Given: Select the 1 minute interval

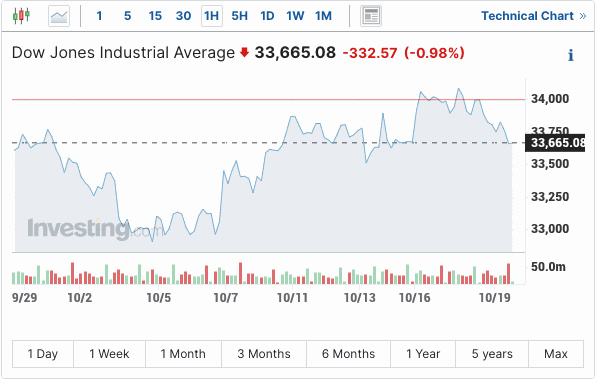Looking at the screenshot, I should tap(99, 16).
